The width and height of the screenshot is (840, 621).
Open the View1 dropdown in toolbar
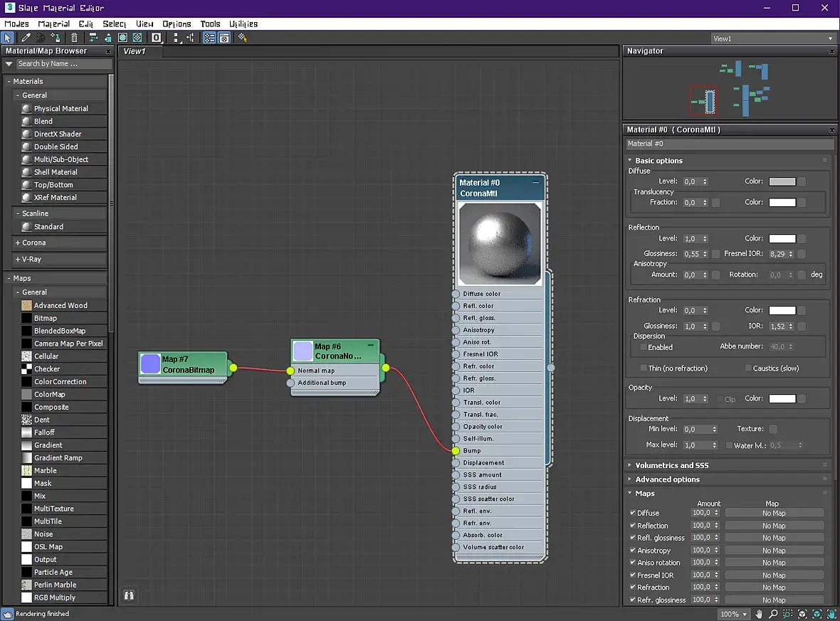[x=772, y=38]
